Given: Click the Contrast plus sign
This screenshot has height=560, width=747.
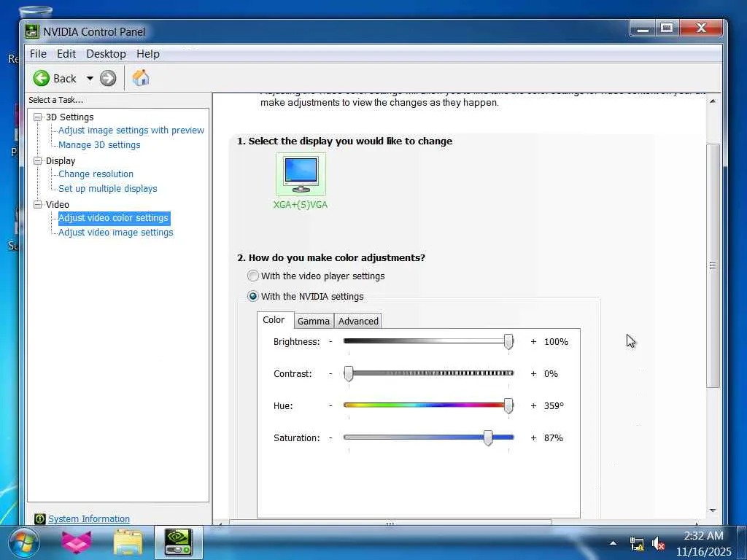Looking at the screenshot, I should (x=533, y=373).
